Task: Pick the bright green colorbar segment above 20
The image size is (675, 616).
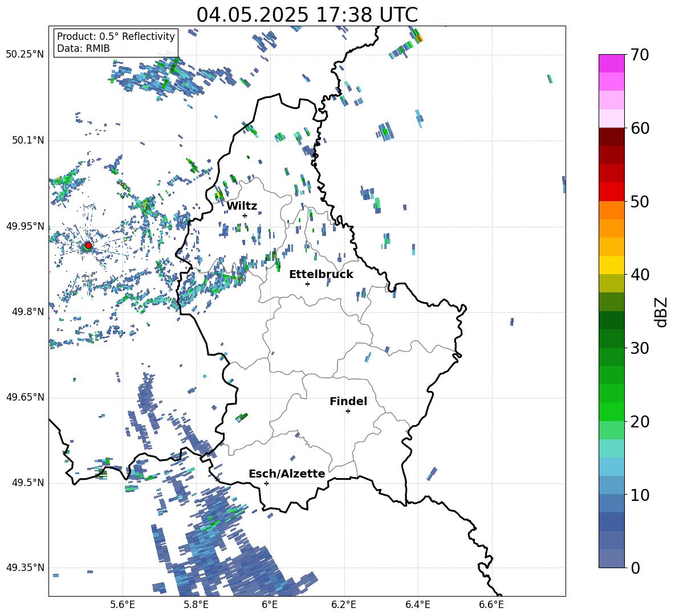Action: 611,411
